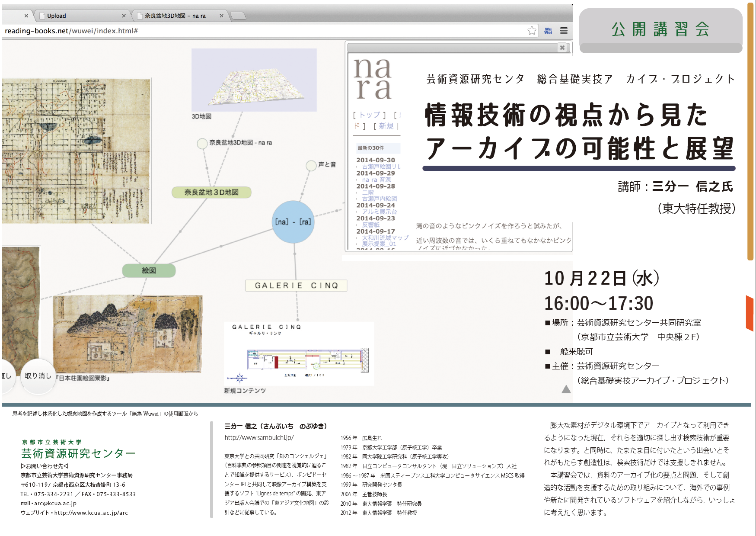Open a new browser tab

[x=238, y=16]
